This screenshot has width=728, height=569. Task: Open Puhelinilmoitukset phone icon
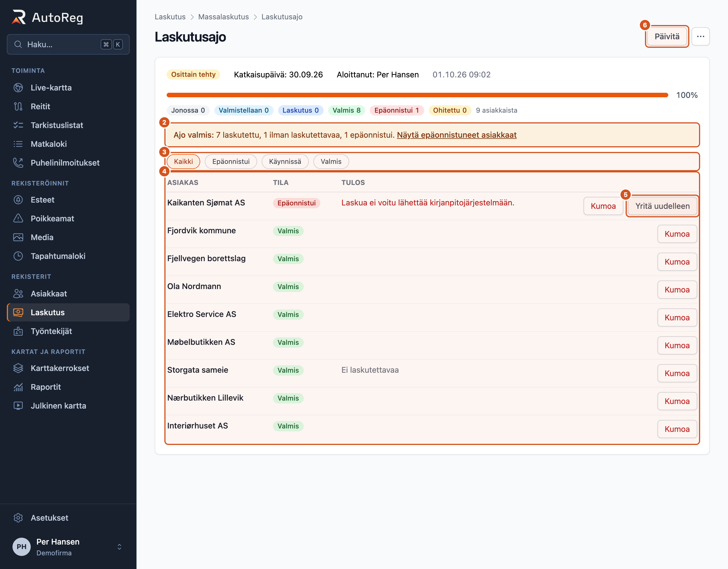(x=18, y=162)
